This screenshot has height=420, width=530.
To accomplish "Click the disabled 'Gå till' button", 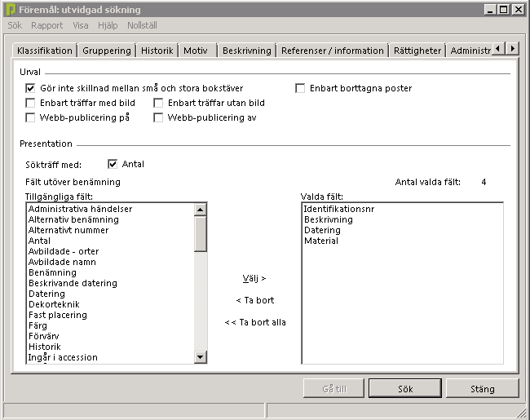I will pyautogui.click(x=334, y=388).
